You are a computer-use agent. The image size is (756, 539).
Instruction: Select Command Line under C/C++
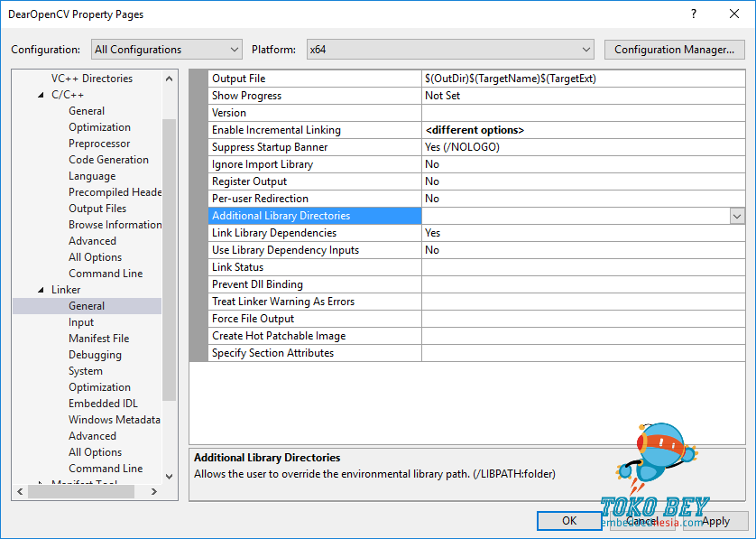pos(106,274)
